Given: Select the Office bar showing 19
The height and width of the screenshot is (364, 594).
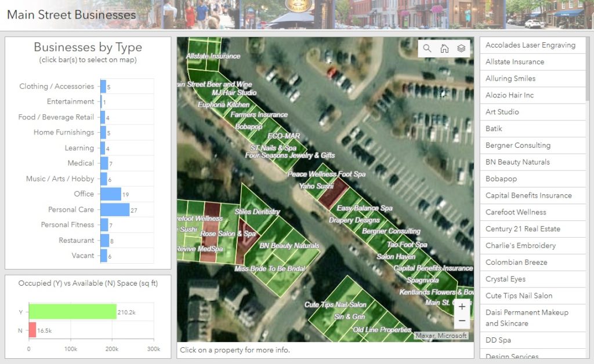Looking at the screenshot, I should (x=111, y=194).
